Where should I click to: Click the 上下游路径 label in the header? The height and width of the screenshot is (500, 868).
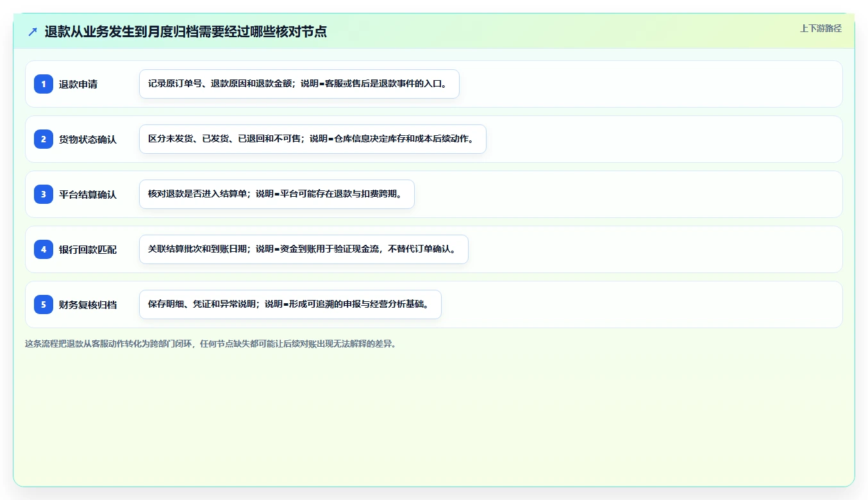[x=821, y=29]
